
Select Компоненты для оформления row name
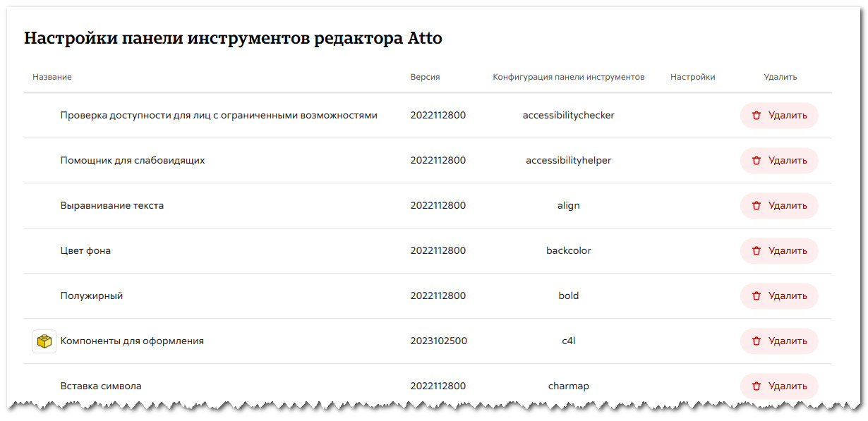tap(132, 341)
